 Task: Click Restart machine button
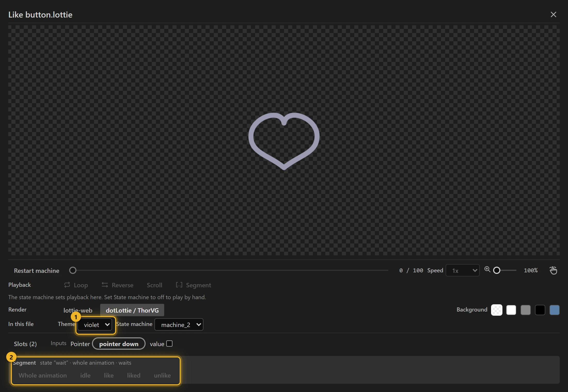coord(37,271)
